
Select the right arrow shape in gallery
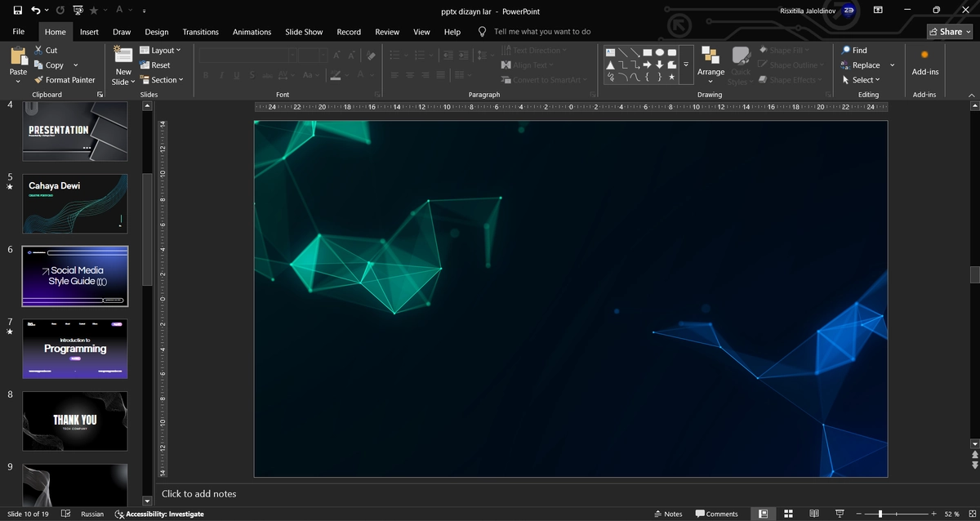tap(648, 65)
